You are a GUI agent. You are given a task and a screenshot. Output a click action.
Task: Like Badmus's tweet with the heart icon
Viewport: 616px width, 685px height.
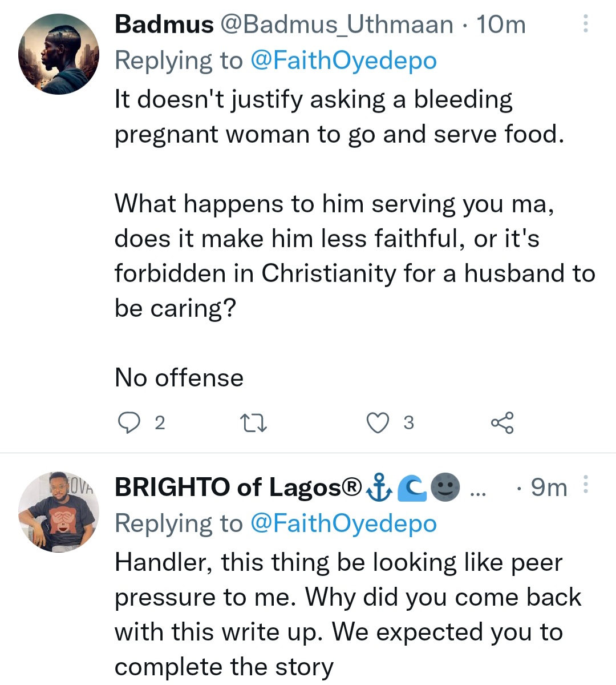pyautogui.click(x=377, y=423)
